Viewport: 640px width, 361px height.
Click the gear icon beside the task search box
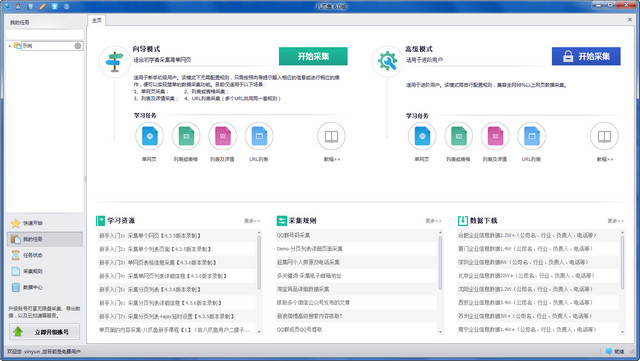coord(78,46)
